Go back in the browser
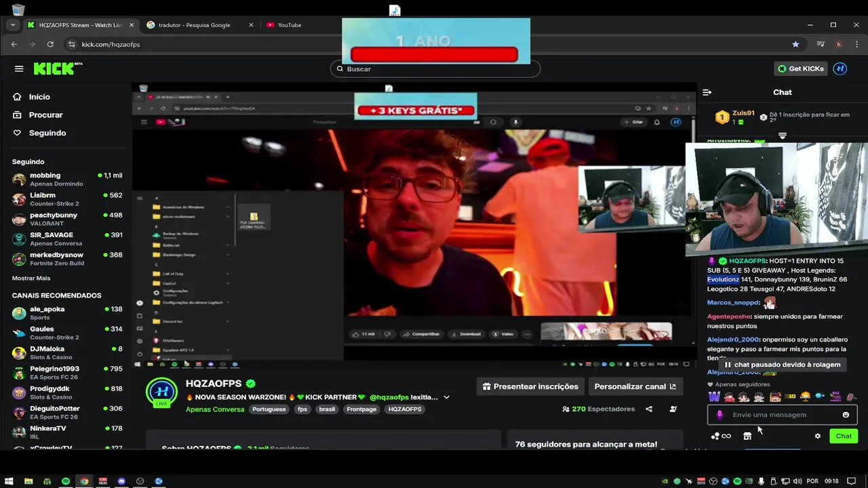The image size is (868, 488). tap(14, 44)
